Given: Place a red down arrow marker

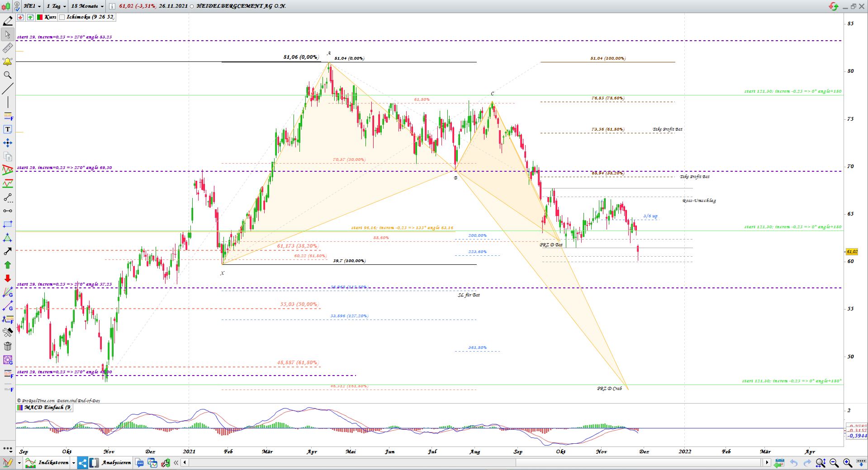Looking at the screenshot, I should (8, 279).
